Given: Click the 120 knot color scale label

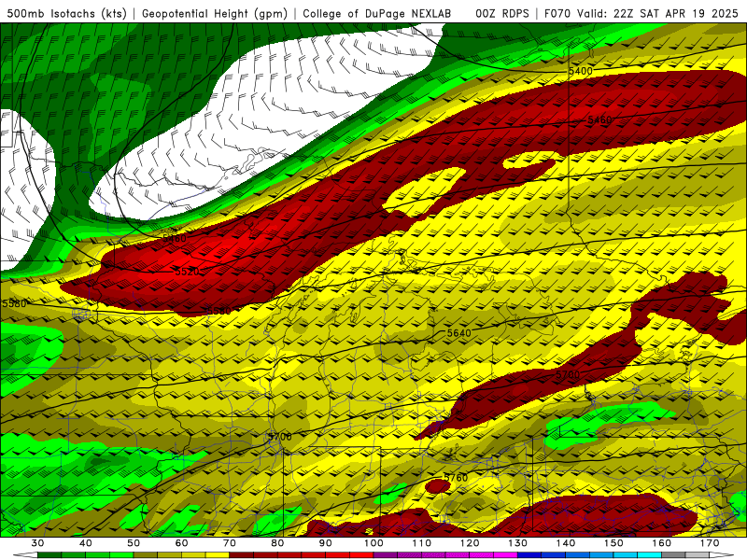Looking at the screenshot, I should click(470, 543).
